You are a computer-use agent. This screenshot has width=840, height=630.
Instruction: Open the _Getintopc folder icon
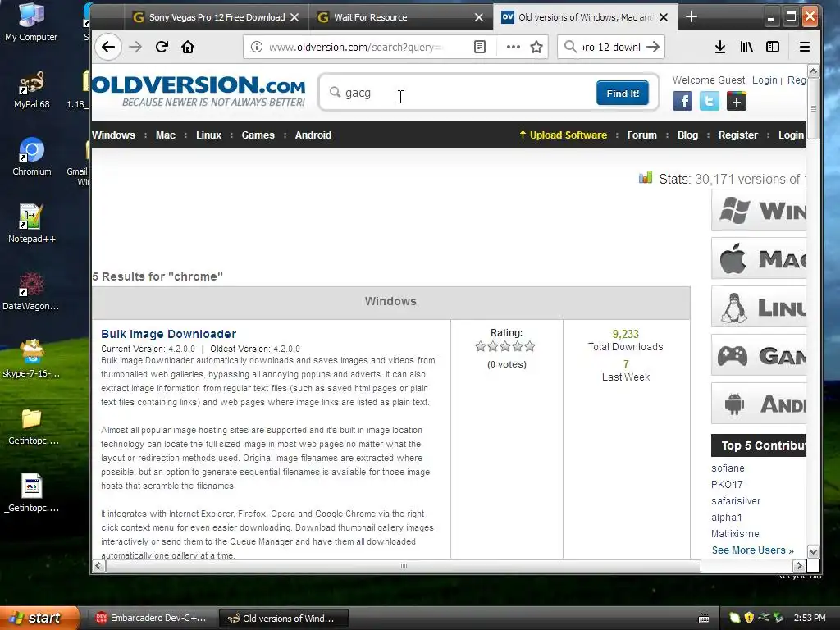tap(31, 427)
